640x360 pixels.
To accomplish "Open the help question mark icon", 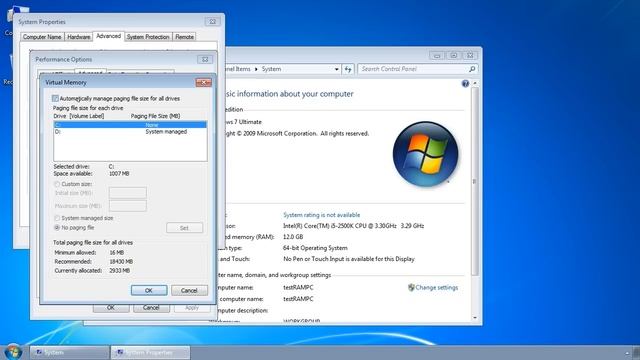I will pos(465,84).
